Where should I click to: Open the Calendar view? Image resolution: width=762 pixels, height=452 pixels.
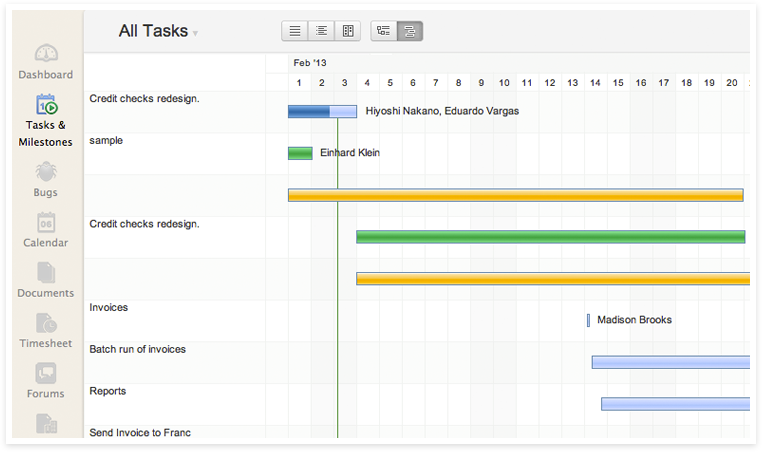pyautogui.click(x=46, y=230)
